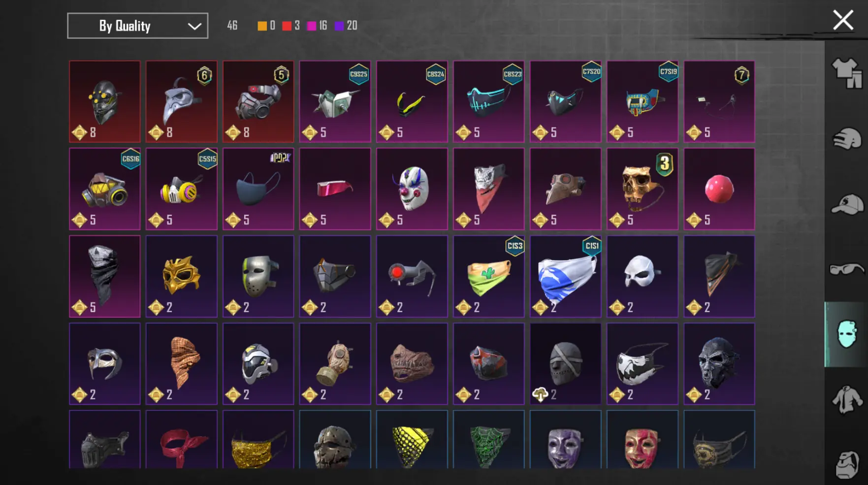Close the inventory with the X icon

[843, 20]
